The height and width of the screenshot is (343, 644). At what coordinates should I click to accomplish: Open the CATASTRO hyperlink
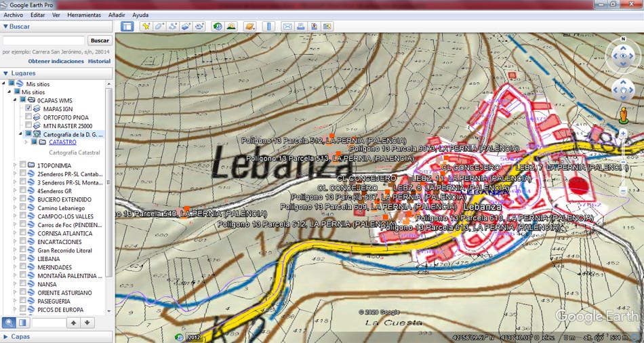(x=62, y=142)
